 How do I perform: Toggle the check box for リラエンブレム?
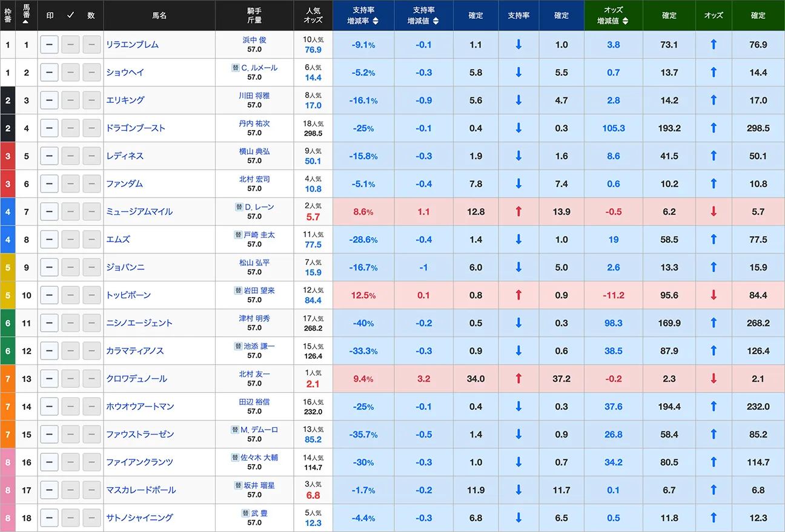[70, 45]
